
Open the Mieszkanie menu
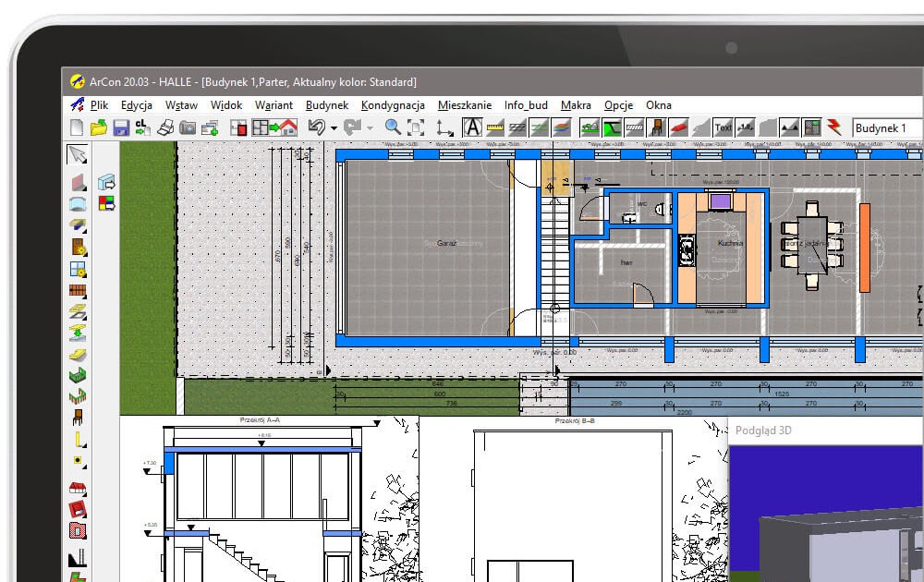(465, 105)
